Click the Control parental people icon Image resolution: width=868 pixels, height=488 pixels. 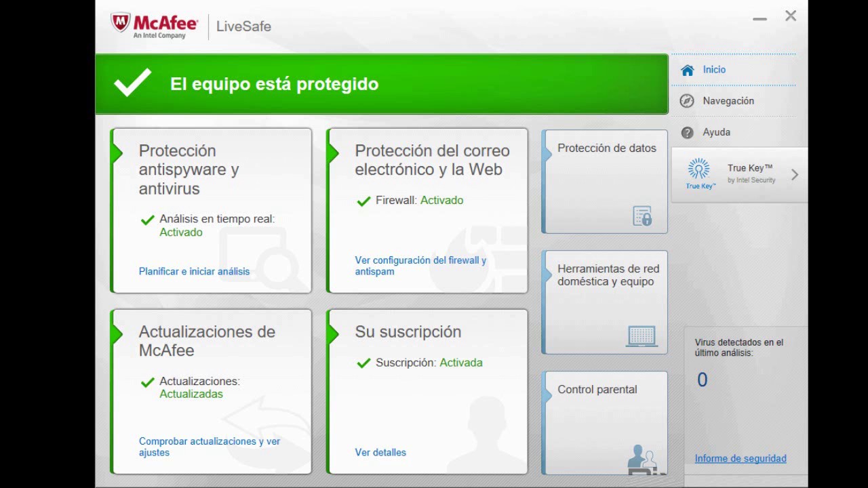(x=642, y=457)
